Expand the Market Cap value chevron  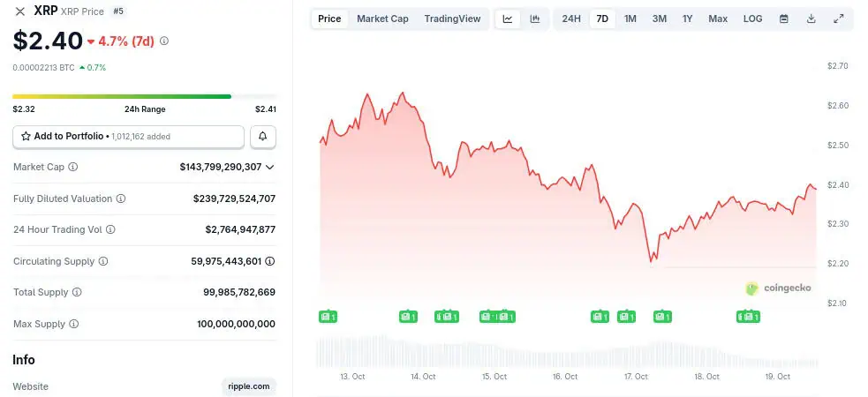(x=269, y=167)
